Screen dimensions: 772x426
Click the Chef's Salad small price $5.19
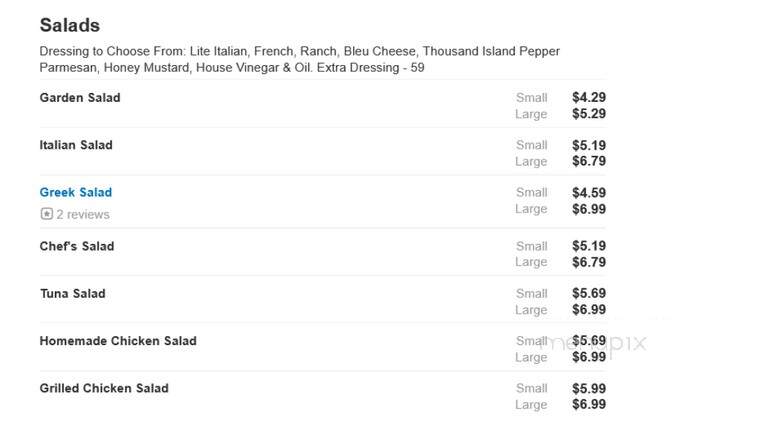[589, 246]
